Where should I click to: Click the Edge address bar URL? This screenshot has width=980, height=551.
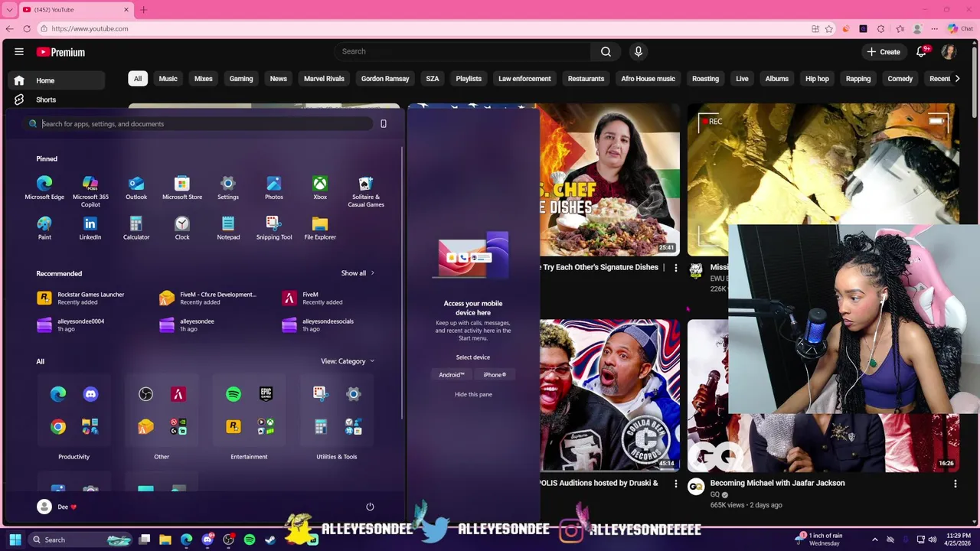click(90, 28)
